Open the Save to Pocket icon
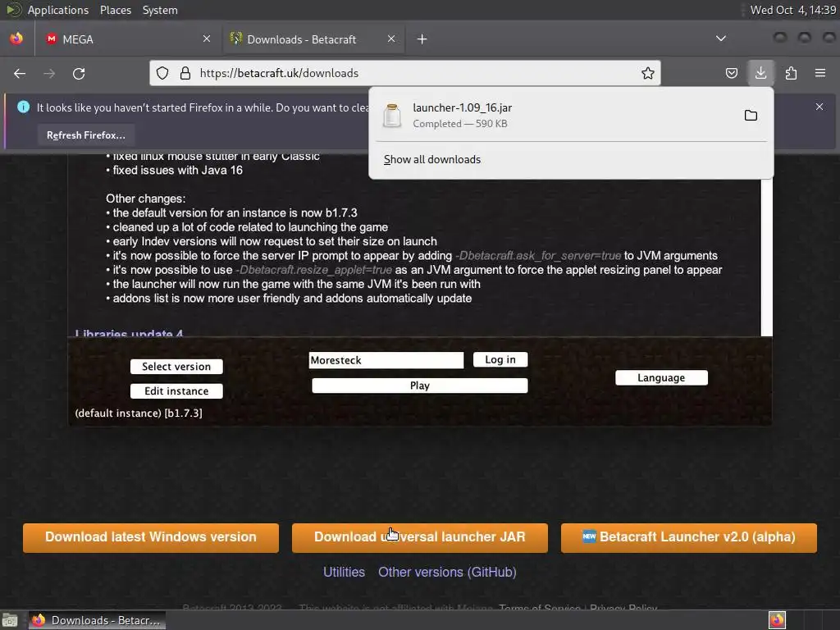840x630 pixels. tap(731, 73)
